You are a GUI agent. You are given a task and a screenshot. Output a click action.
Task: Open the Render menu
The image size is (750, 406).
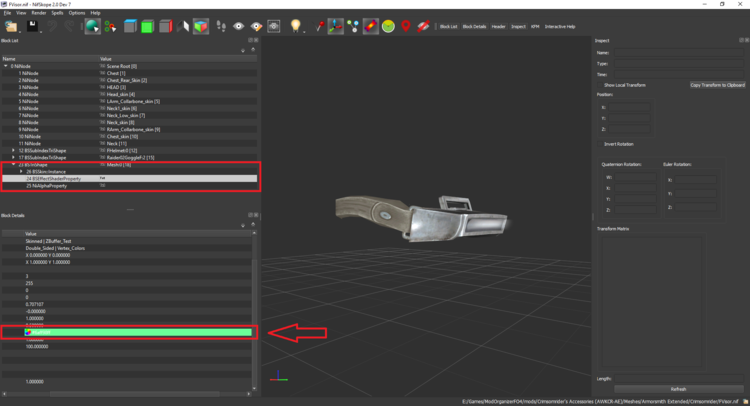[x=39, y=13]
